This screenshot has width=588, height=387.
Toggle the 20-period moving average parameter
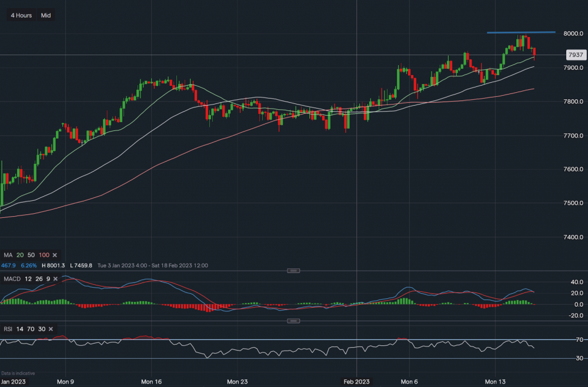[19, 255]
